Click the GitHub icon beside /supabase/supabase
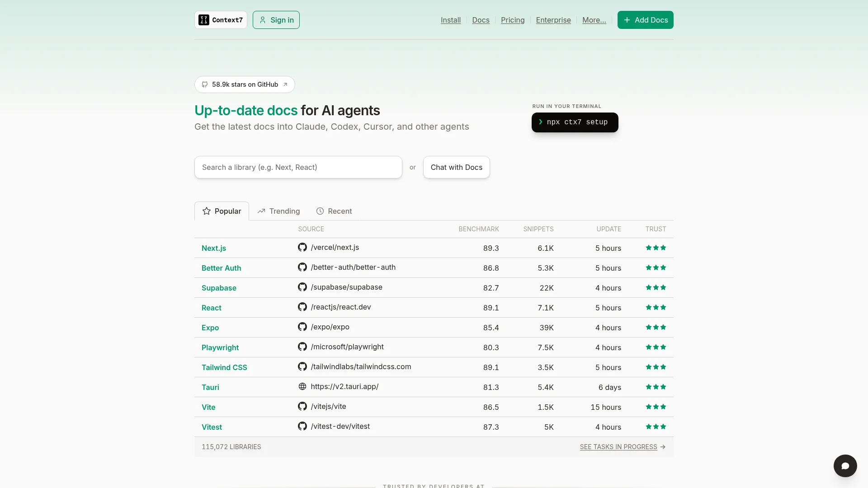The height and width of the screenshot is (488, 868). 302,287
